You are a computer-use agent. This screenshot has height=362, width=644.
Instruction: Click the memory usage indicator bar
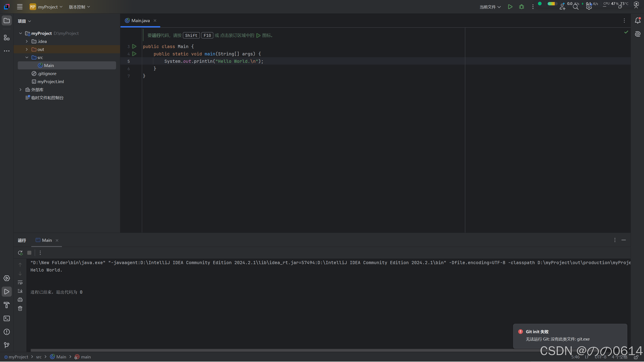point(552,4)
